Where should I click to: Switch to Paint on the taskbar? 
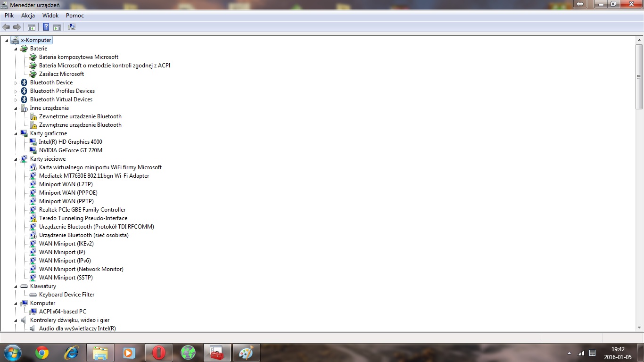tap(247, 353)
